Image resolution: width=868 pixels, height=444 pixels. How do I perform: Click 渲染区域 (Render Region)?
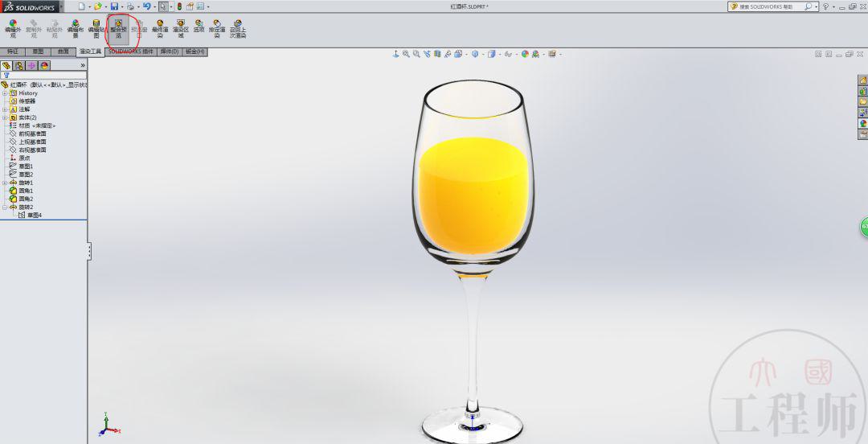coord(181,30)
